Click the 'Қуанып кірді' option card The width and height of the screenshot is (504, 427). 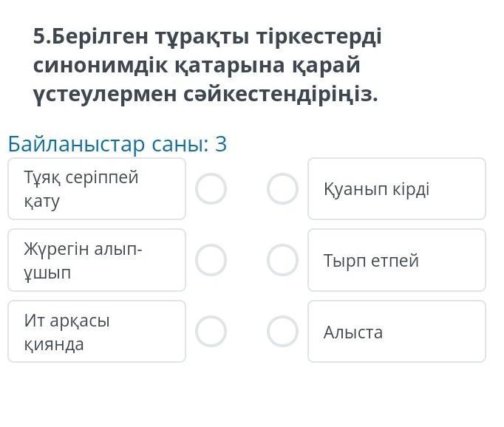click(x=396, y=188)
